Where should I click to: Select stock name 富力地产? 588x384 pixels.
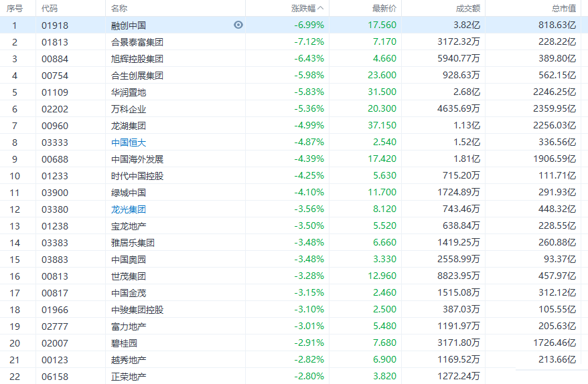(129, 326)
